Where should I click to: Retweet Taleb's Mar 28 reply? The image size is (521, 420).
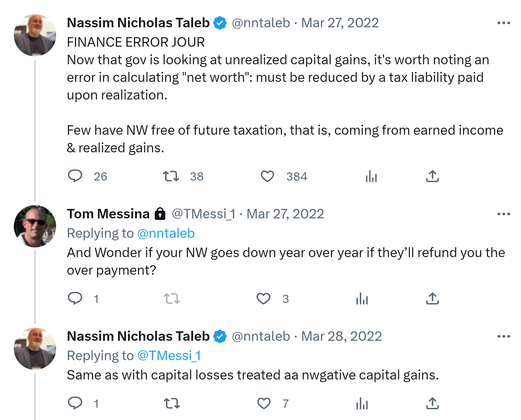pyautogui.click(x=172, y=403)
